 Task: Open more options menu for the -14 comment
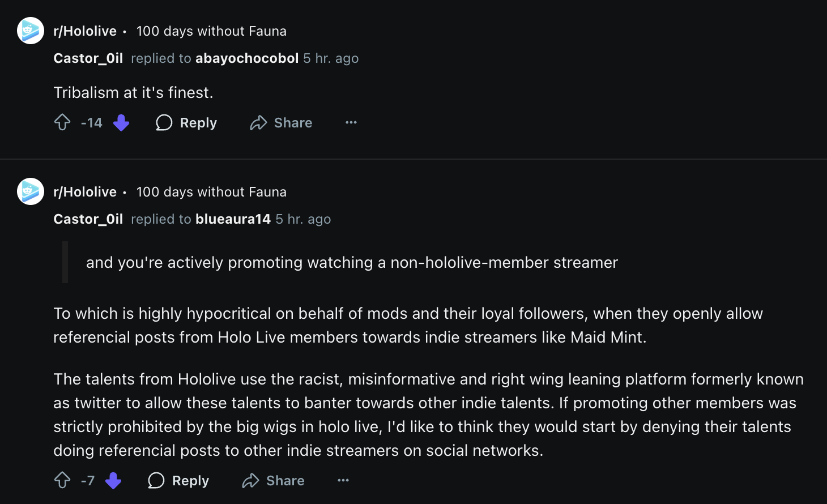click(351, 122)
